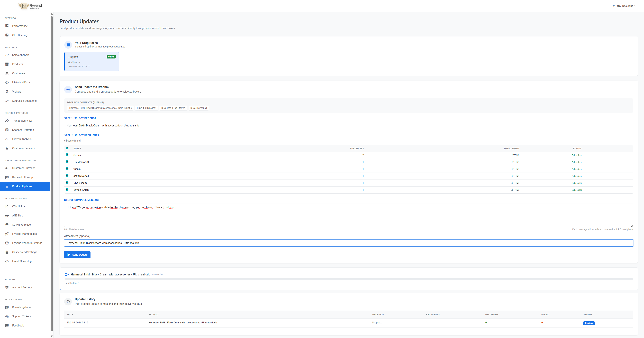
Task: Select the Ruvo Thumbnail item chip
Action: click(x=198, y=108)
